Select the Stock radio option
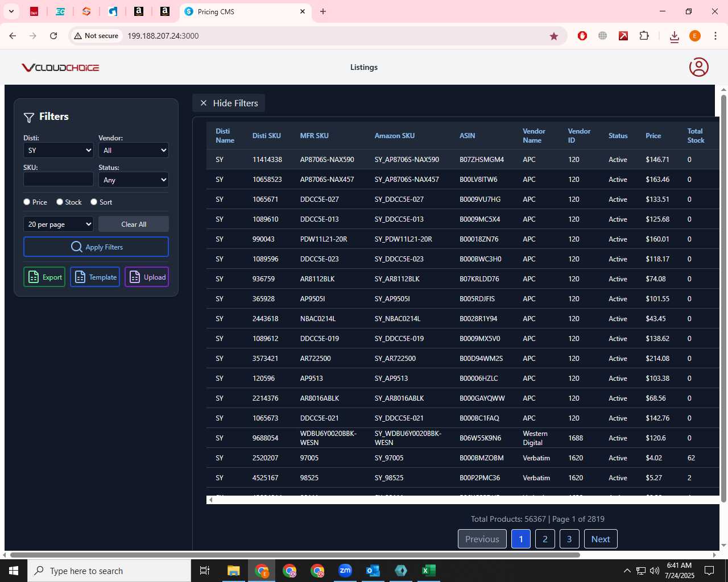 click(60, 202)
